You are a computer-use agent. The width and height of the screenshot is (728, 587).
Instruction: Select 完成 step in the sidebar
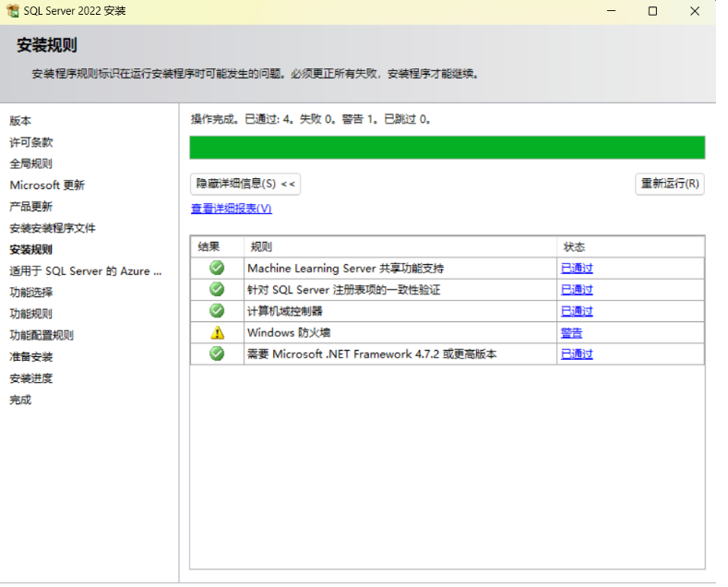pos(20,400)
